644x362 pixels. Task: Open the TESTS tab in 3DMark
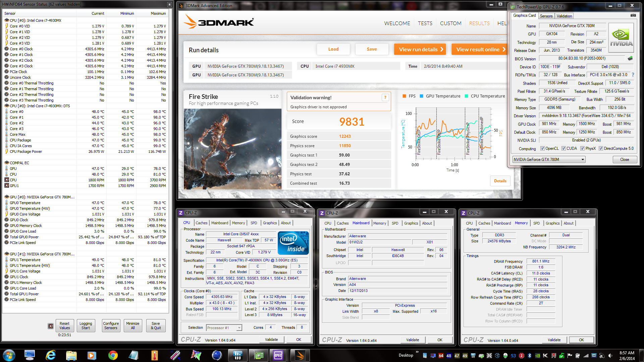425,23
